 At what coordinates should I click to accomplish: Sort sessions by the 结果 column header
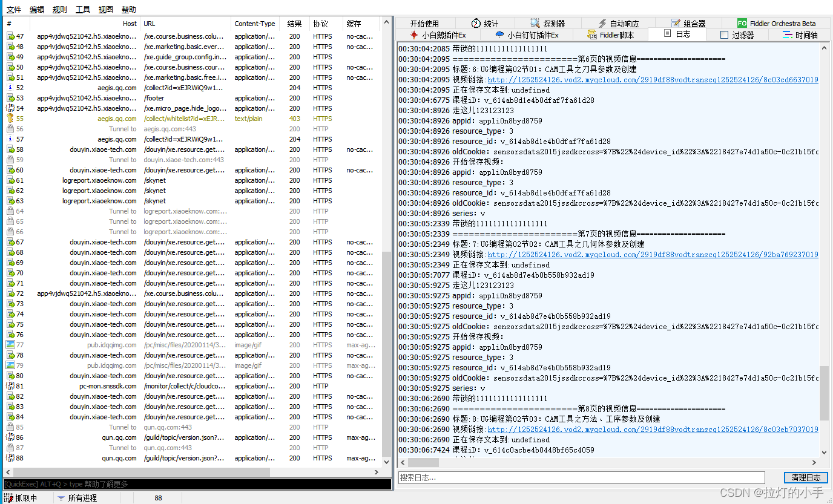(x=295, y=24)
